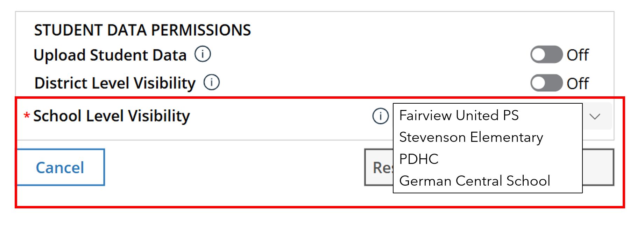
Task: Click the Off label beside District toggle
Action: [578, 84]
